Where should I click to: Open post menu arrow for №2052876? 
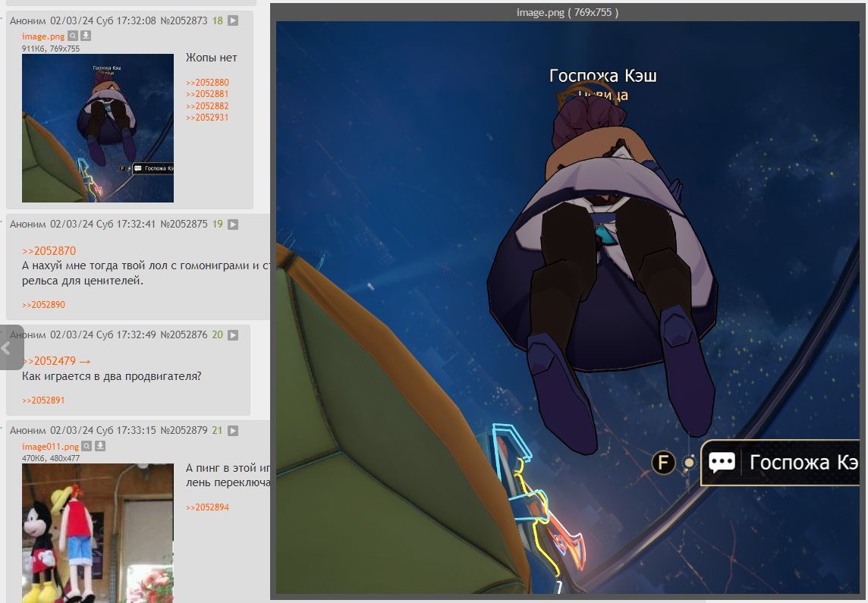(x=233, y=334)
